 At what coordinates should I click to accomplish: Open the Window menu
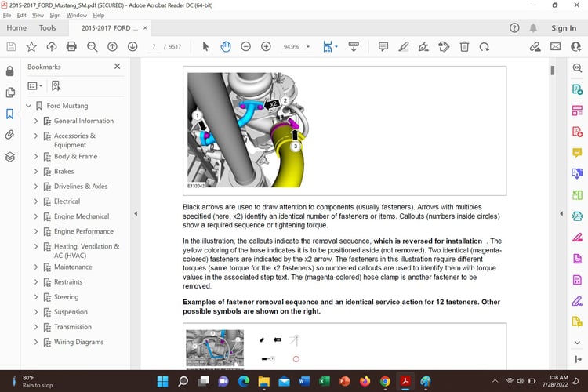click(x=77, y=16)
